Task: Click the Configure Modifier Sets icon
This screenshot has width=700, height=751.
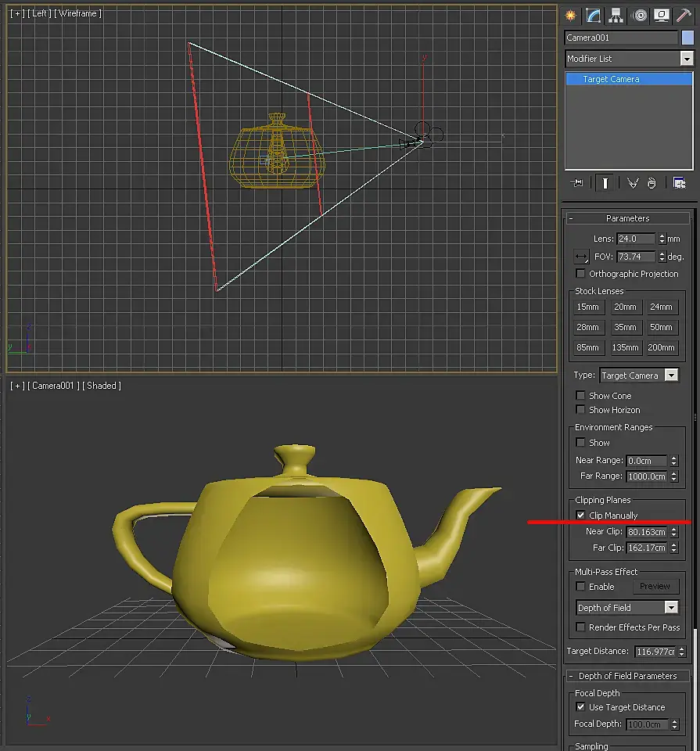Action: point(679,183)
